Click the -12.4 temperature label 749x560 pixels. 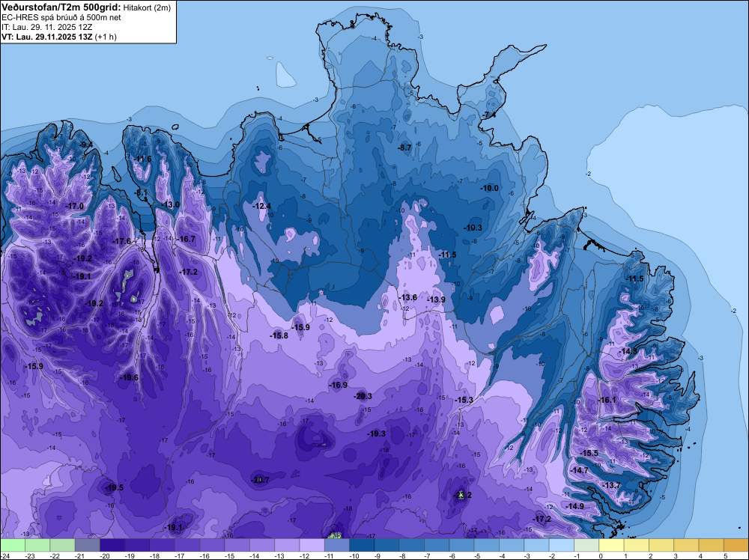261,206
